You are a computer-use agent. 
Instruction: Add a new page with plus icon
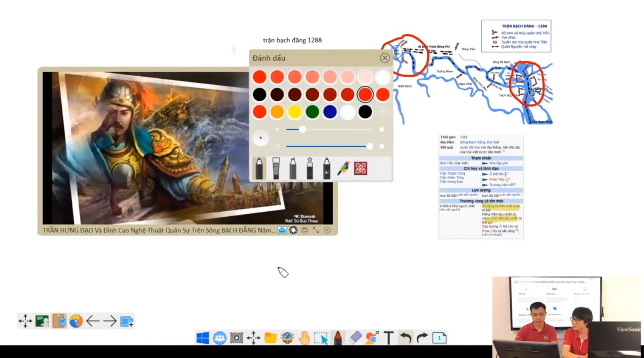(127, 321)
